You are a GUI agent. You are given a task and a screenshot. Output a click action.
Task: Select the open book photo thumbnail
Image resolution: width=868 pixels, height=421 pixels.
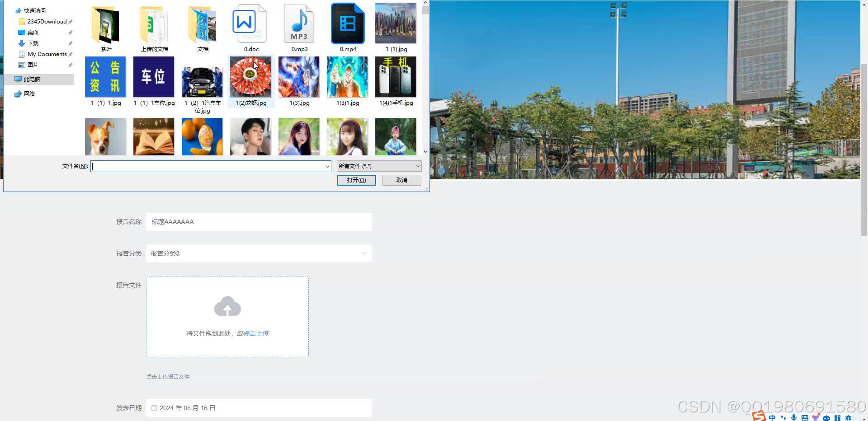click(x=154, y=136)
